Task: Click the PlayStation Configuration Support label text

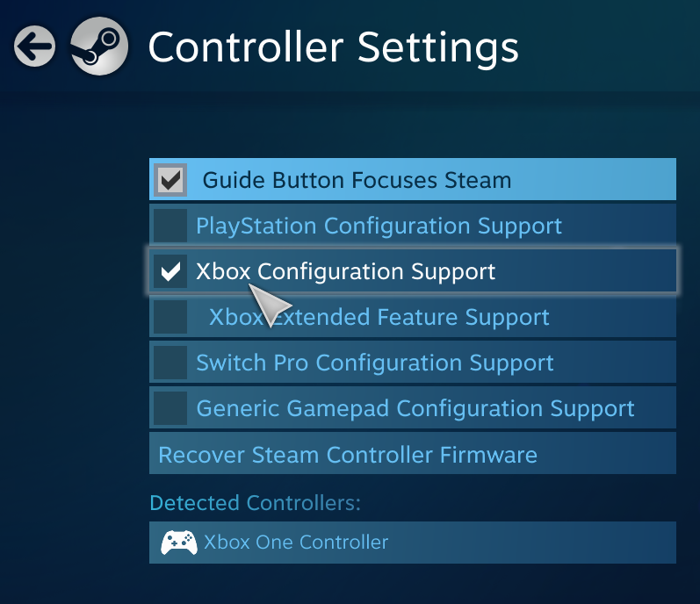Action: pos(379,226)
